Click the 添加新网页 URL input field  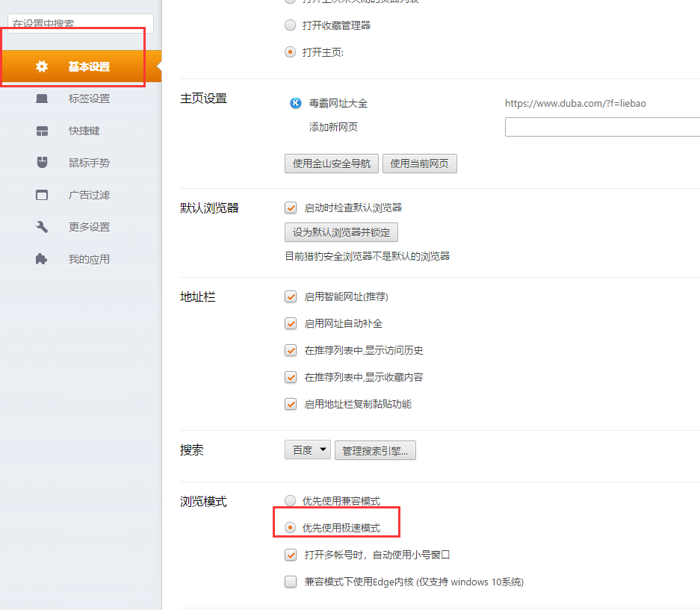[601, 127]
